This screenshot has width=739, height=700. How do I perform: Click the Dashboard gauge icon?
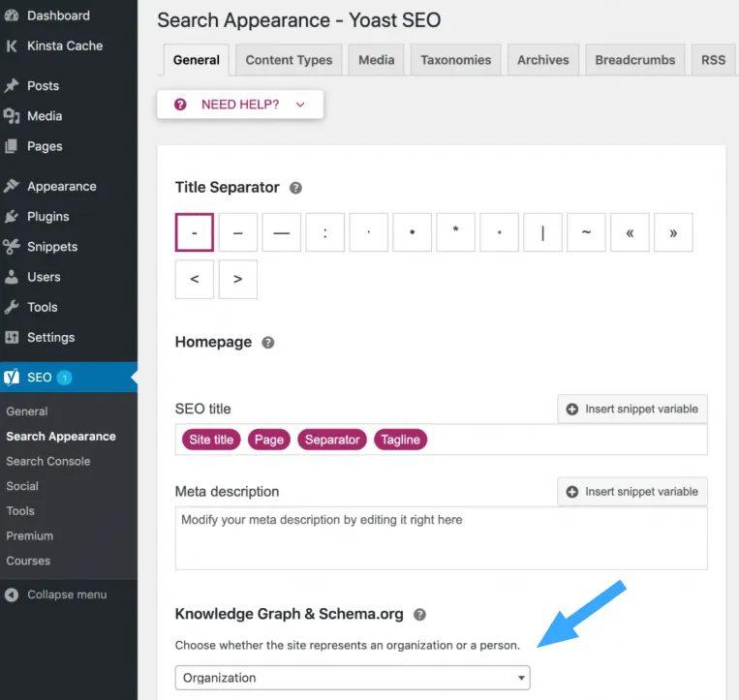pos(12,16)
